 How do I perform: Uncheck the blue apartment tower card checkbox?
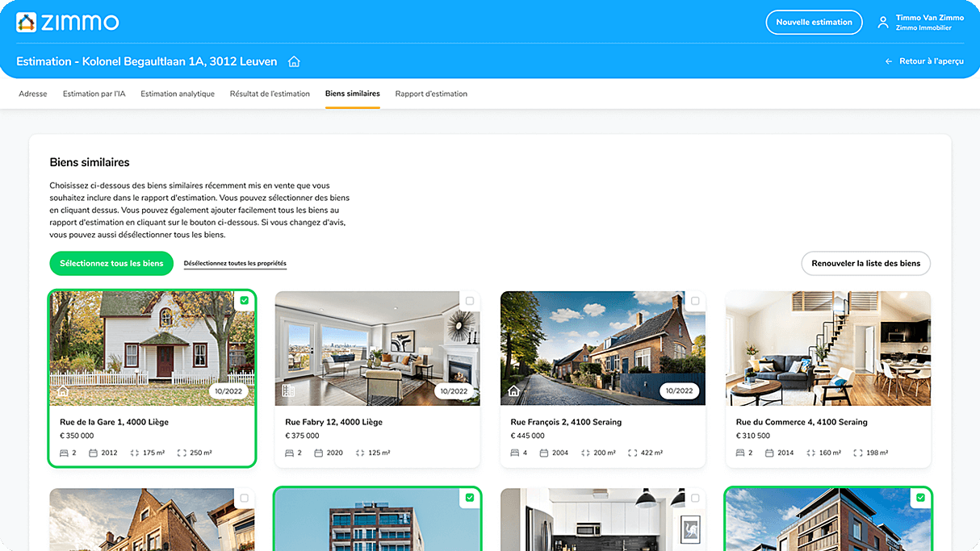(470, 498)
